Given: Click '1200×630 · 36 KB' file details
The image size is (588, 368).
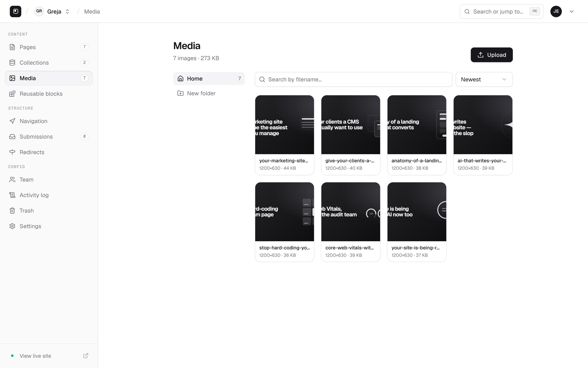Looking at the screenshot, I should [x=278, y=255].
